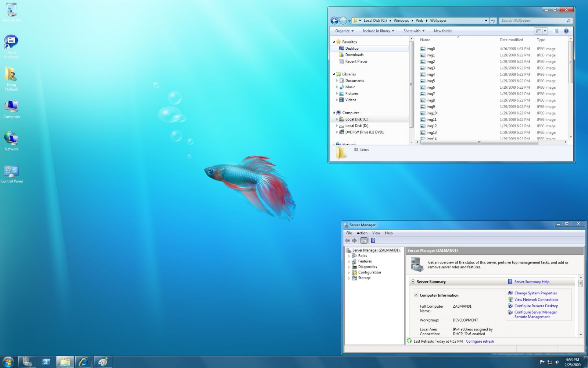Open the View menu in Server Manager
The image size is (588, 368).
click(x=376, y=233)
